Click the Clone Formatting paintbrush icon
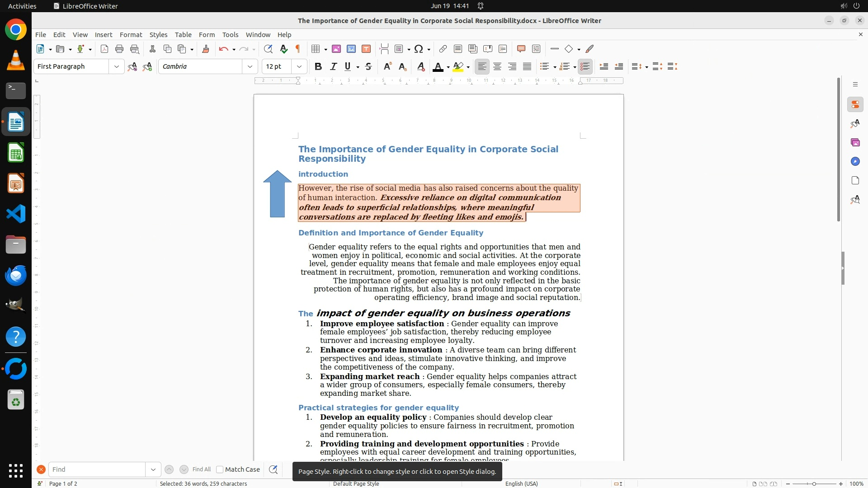 205,49
